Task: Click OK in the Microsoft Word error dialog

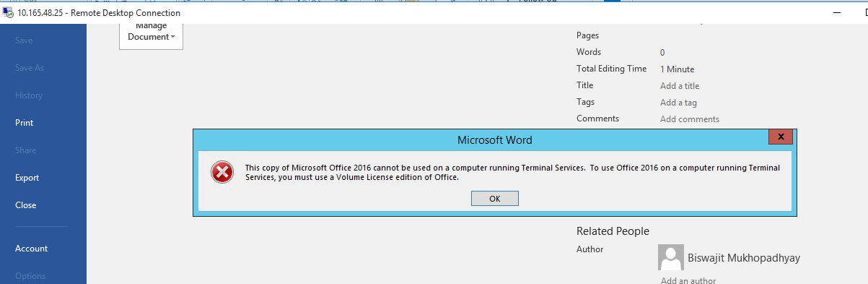Action: tap(494, 199)
